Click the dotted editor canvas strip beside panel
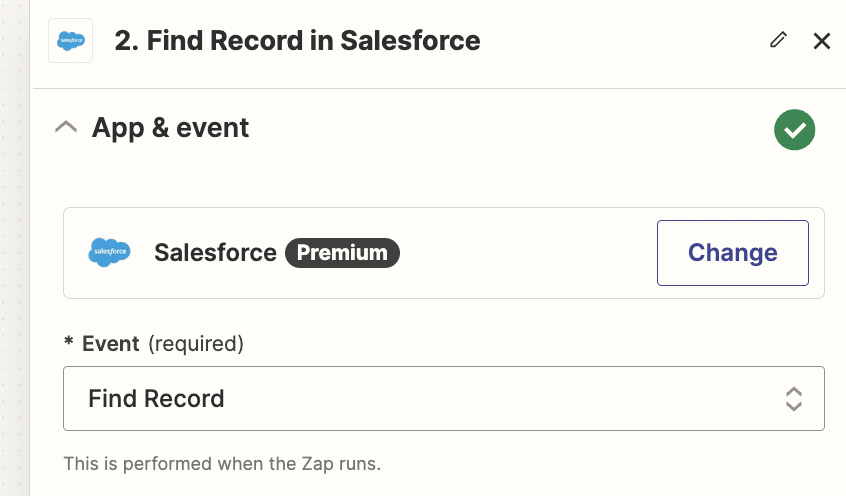The height and width of the screenshot is (496, 846). pos(15,248)
